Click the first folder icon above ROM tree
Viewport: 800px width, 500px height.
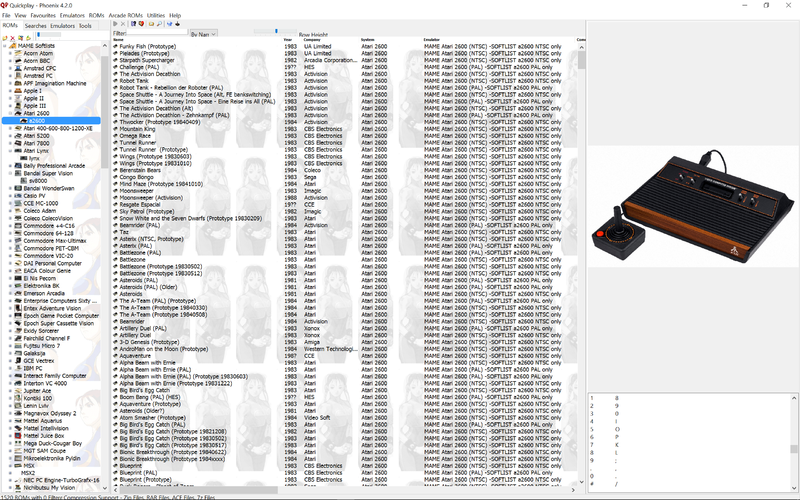5,38
